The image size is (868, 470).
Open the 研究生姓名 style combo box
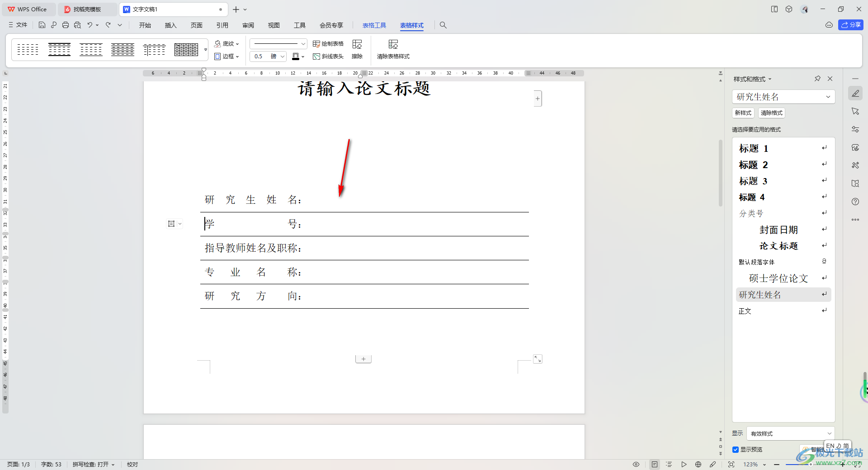(783, 97)
